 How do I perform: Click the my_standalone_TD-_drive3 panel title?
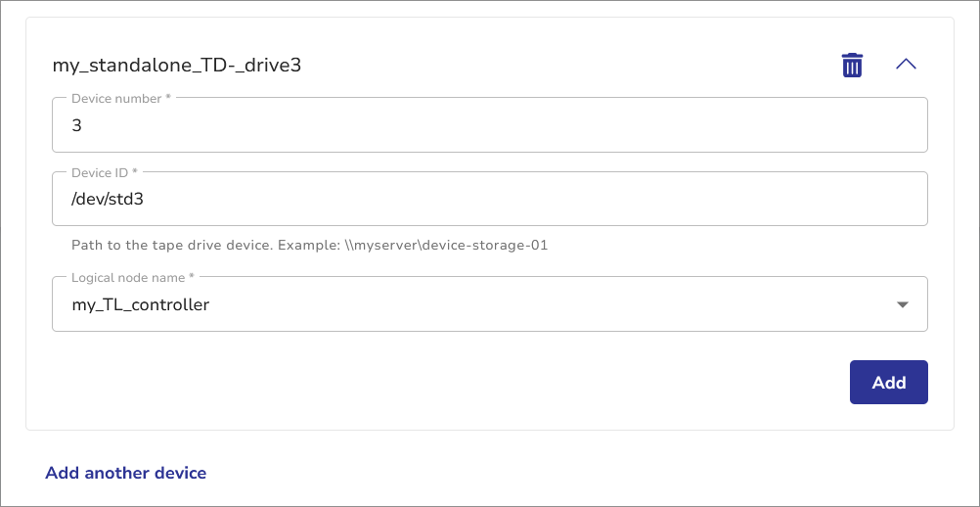[176, 67]
